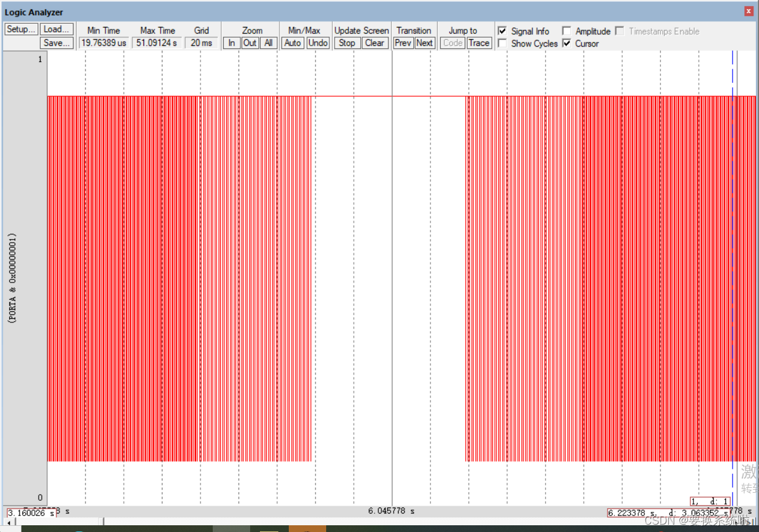Screen dimensions: 759x532
Task: Zoom In on the waveform
Action: (x=232, y=43)
